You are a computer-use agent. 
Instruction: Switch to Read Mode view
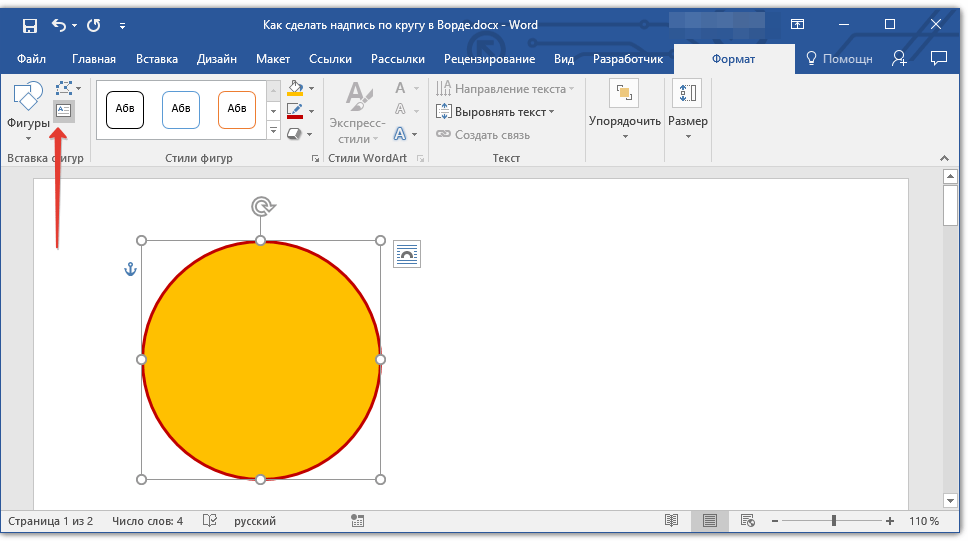672,521
